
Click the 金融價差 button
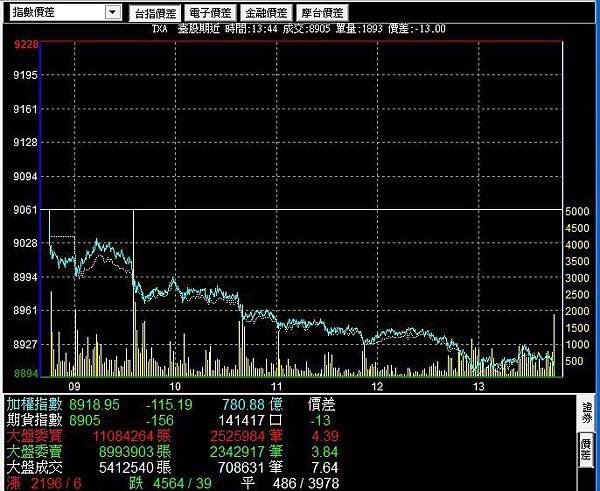coord(266,13)
